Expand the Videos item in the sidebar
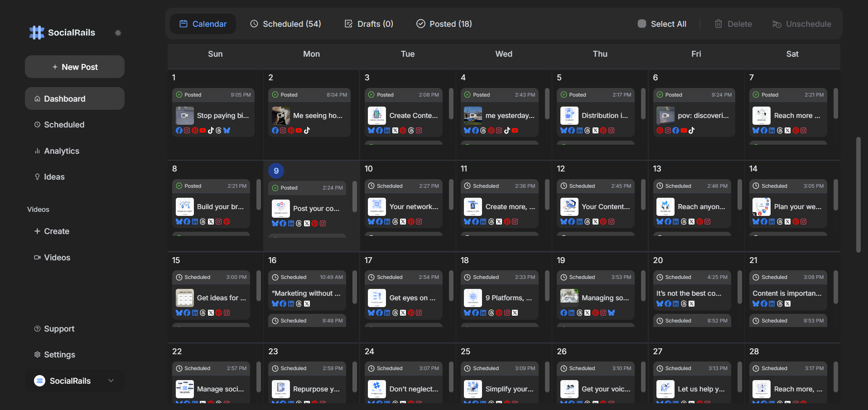 [x=52, y=257]
